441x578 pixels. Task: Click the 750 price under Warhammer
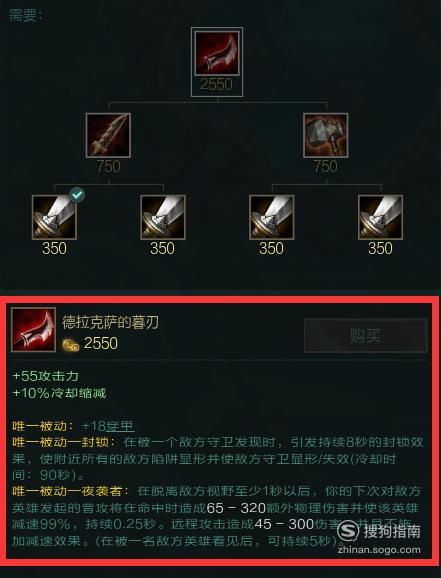coord(326,167)
